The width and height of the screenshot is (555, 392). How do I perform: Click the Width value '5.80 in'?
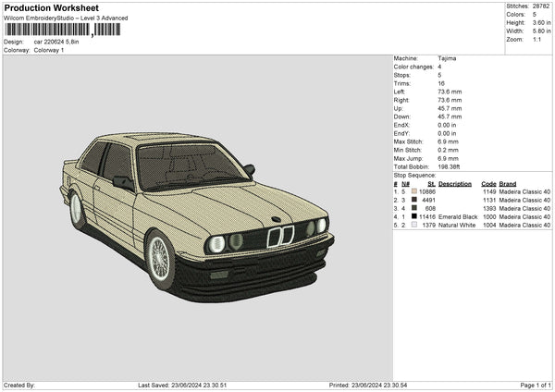point(541,31)
